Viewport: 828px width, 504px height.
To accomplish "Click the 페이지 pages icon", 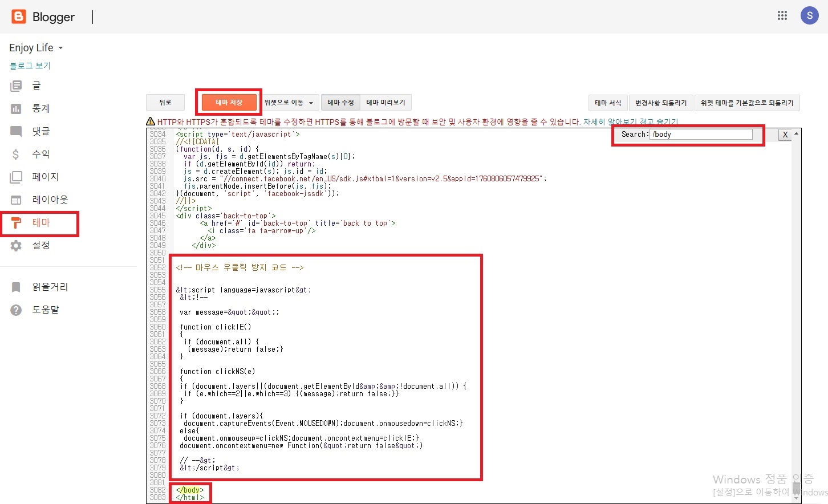I will tap(16, 177).
